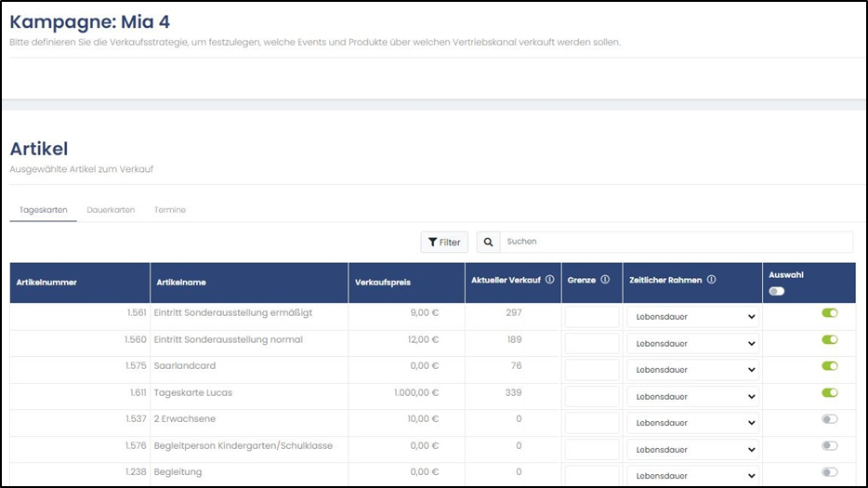Enable the Begleitung selection toggle
The height and width of the screenshot is (488, 868).
(830, 472)
